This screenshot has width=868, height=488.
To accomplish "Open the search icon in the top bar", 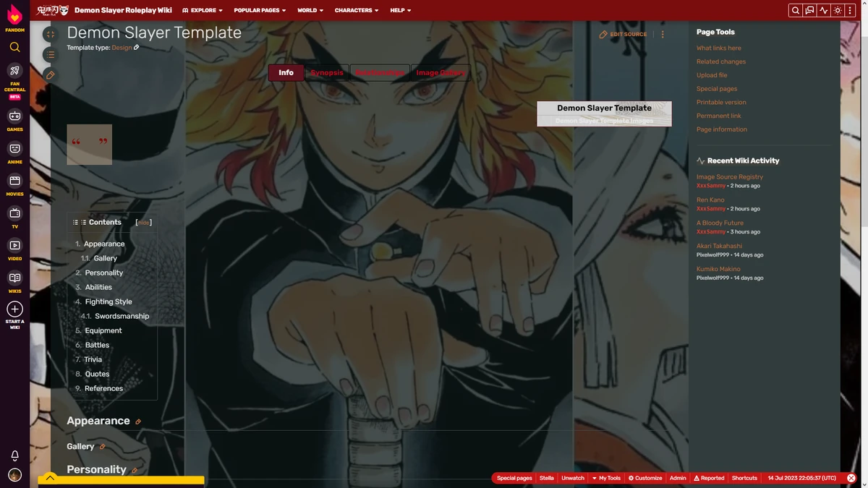I will pos(795,10).
